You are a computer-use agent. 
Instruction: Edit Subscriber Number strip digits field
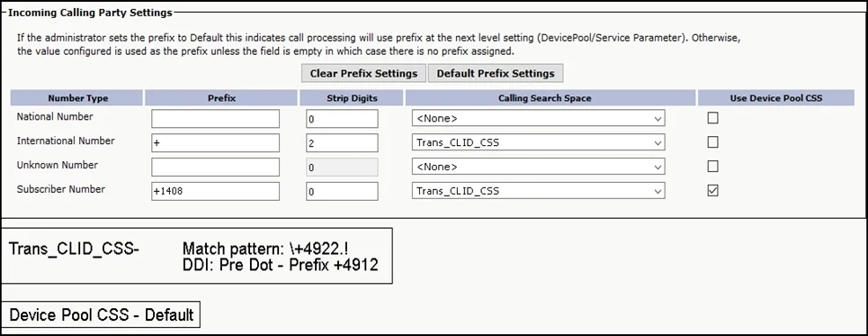(342, 191)
